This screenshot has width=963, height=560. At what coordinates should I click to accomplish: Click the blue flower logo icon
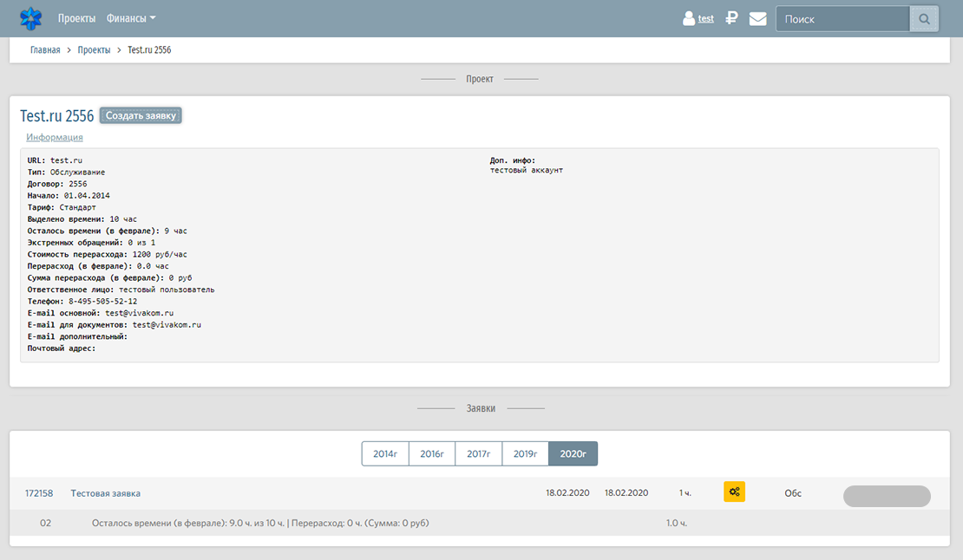pyautogui.click(x=31, y=18)
